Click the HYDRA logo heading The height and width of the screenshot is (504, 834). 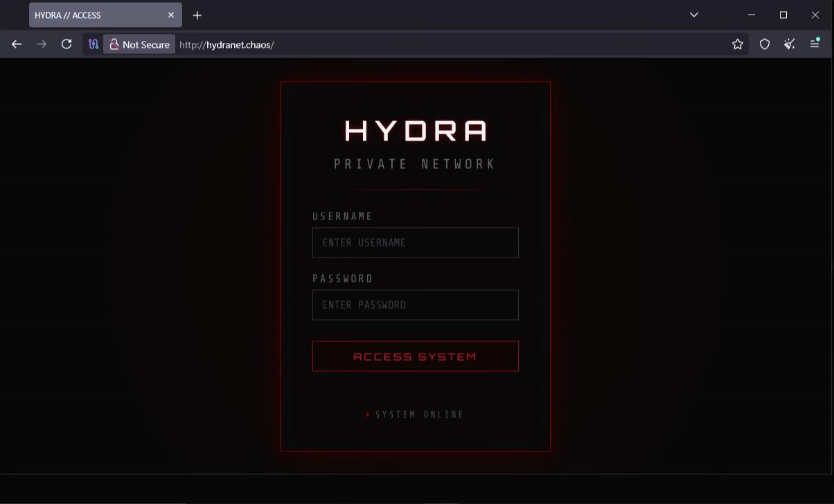coord(416,131)
